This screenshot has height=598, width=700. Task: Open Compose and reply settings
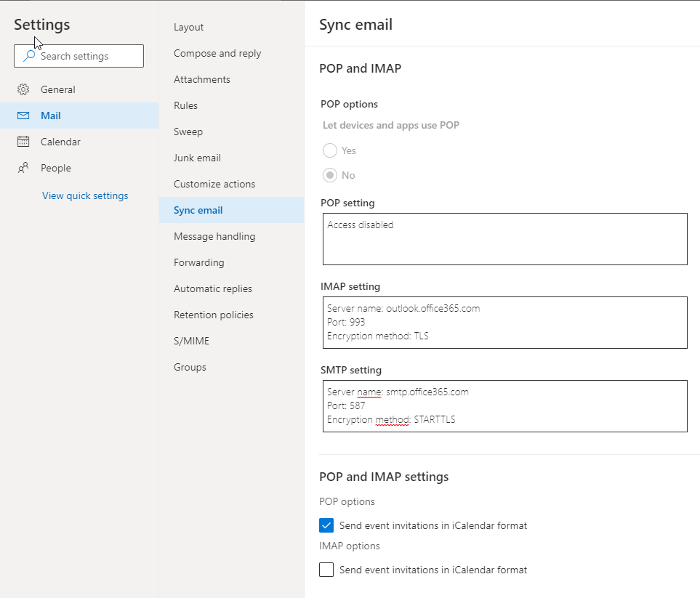click(231, 53)
